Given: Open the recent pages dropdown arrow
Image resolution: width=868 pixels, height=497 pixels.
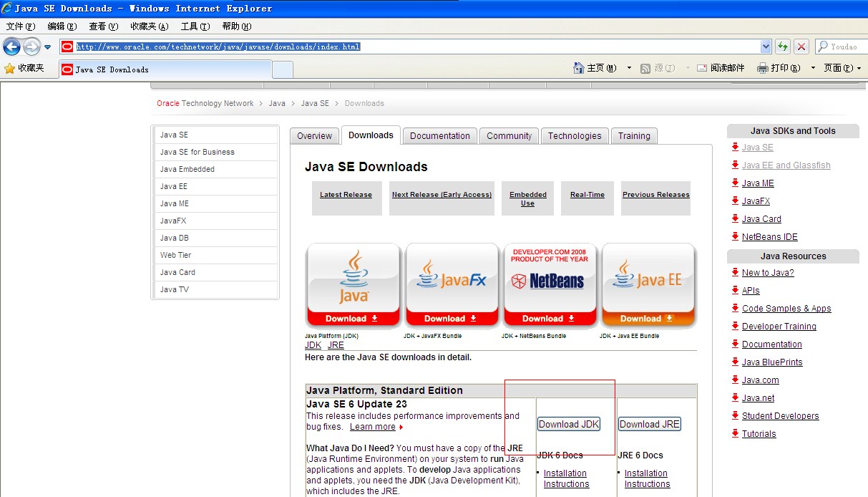Looking at the screenshot, I should tap(48, 47).
